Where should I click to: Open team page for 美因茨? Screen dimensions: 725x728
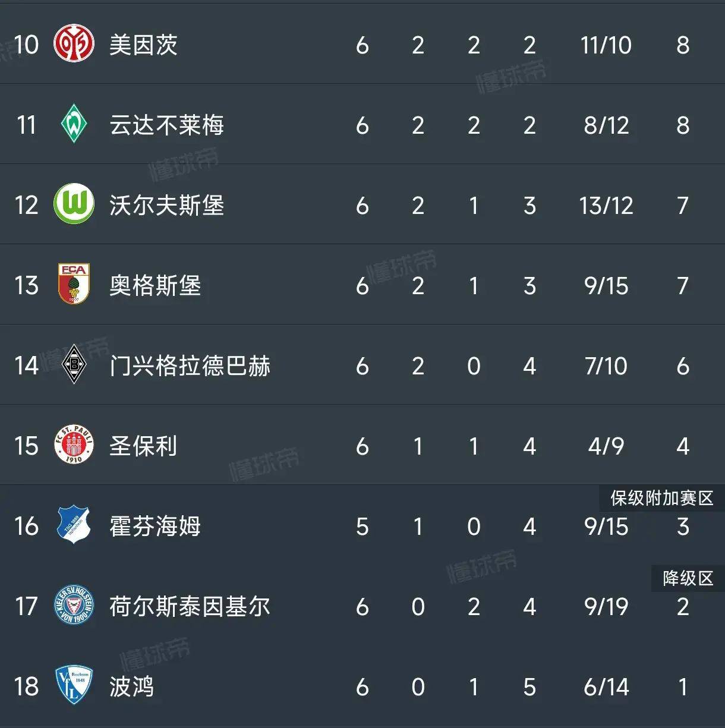(143, 45)
